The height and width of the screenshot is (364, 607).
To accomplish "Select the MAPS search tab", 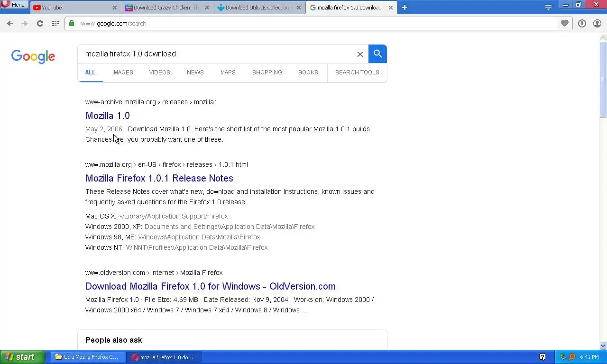I will click(x=228, y=73).
